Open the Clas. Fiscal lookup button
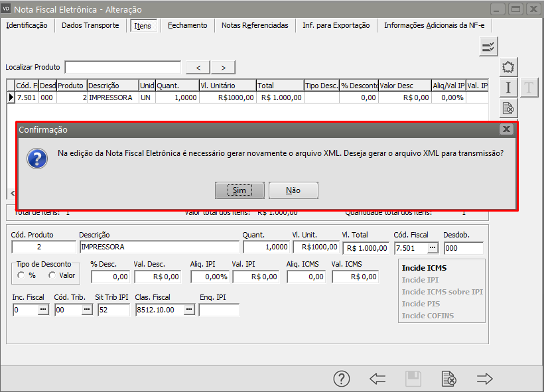This screenshot has width=544, height=392. pyautogui.click(x=189, y=310)
